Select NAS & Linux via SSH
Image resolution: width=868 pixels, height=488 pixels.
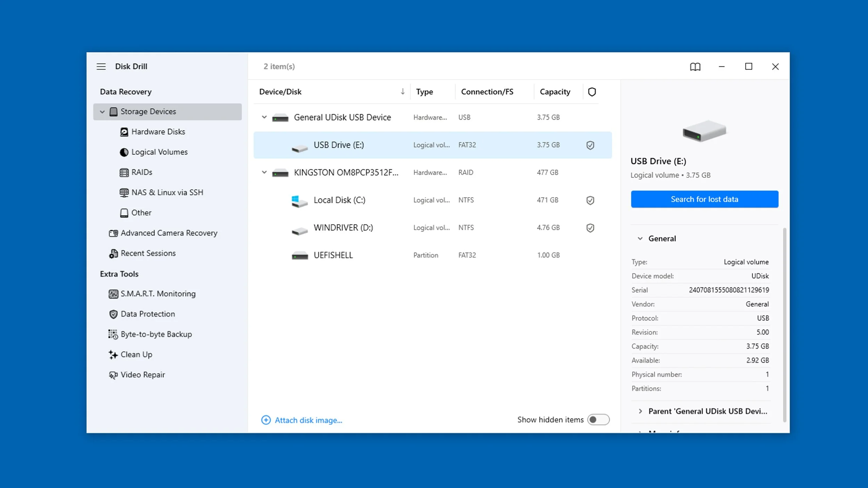[167, 193]
